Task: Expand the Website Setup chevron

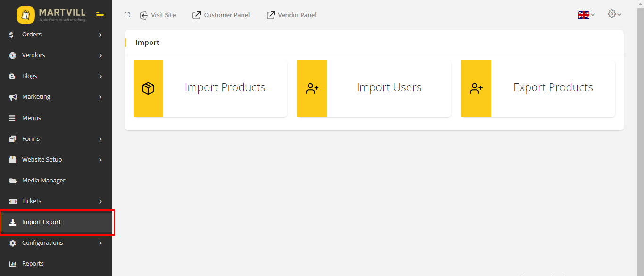Action: (x=100, y=160)
